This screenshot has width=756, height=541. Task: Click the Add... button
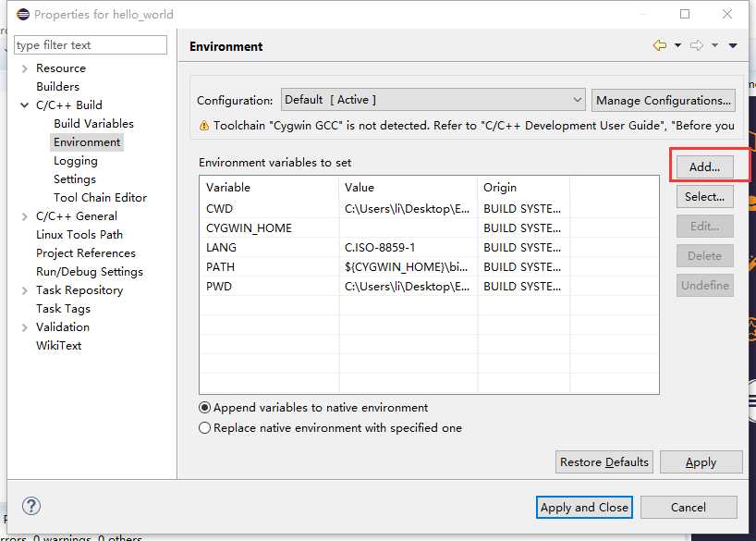point(705,167)
